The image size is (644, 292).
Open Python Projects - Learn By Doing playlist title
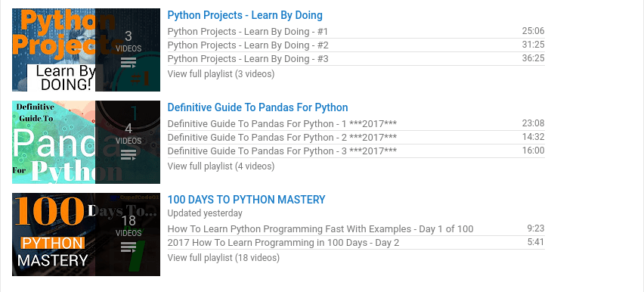[245, 15]
